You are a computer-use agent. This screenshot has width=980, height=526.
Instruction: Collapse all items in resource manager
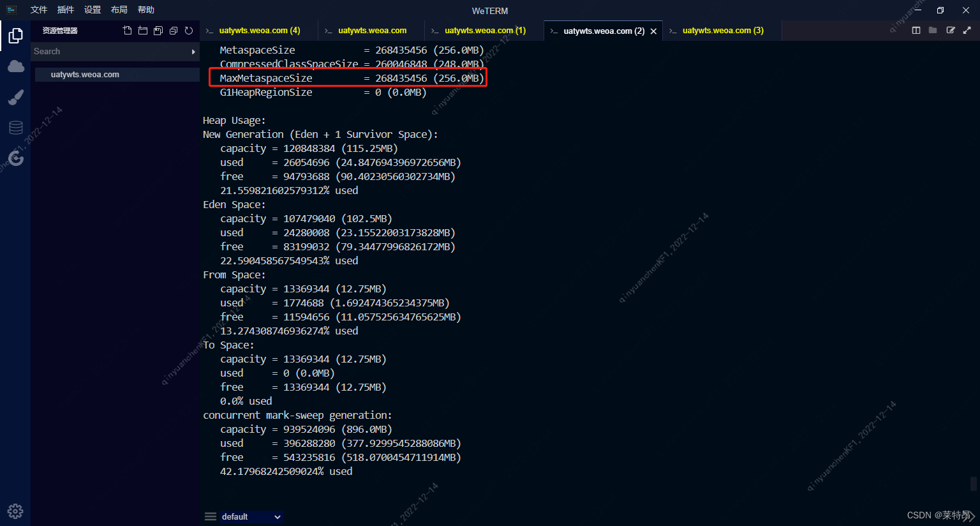point(174,31)
